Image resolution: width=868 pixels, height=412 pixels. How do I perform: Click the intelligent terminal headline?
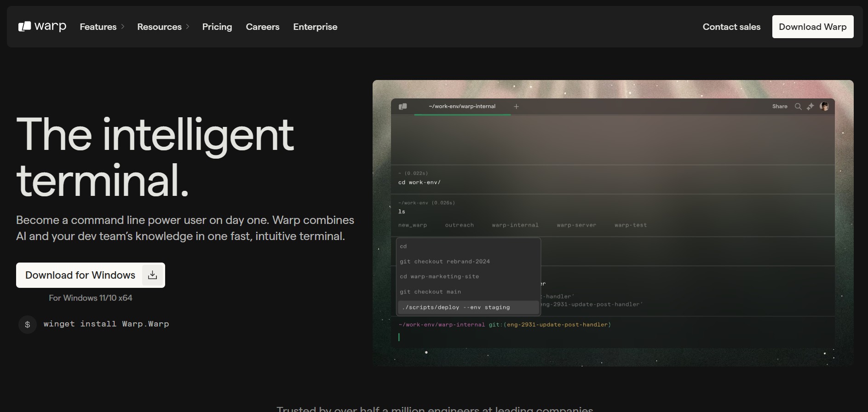(x=155, y=156)
